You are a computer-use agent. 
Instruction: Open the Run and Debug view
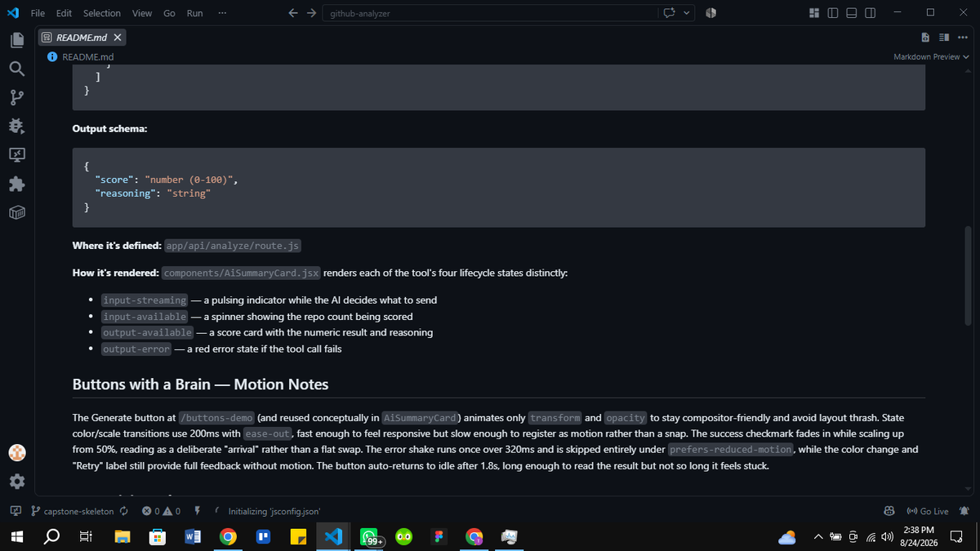coord(16,126)
